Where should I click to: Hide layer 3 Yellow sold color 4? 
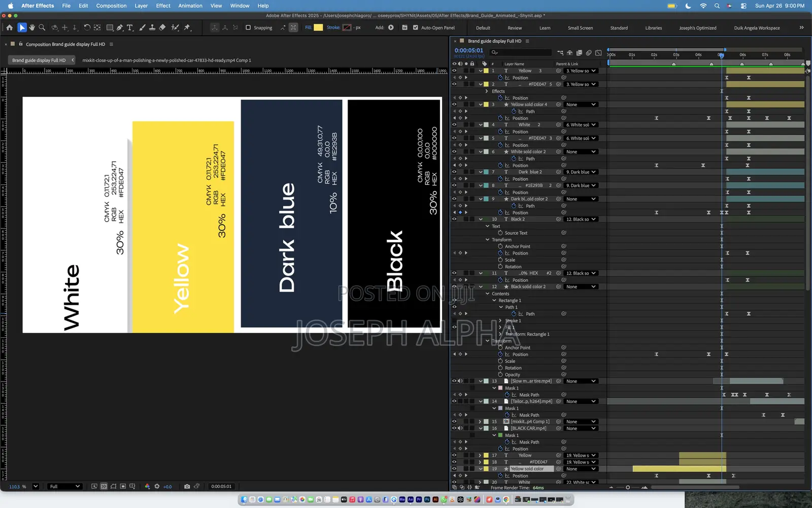[454, 104]
